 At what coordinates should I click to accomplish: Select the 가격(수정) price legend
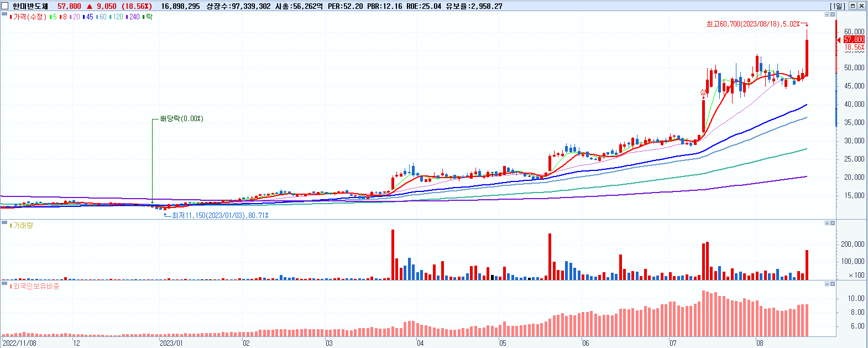tap(28, 17)
